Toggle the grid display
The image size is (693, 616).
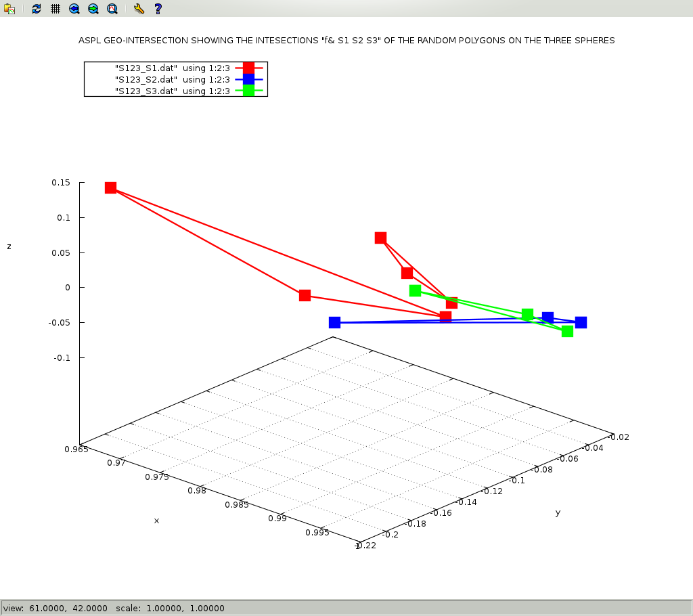[x=55, y=9]
